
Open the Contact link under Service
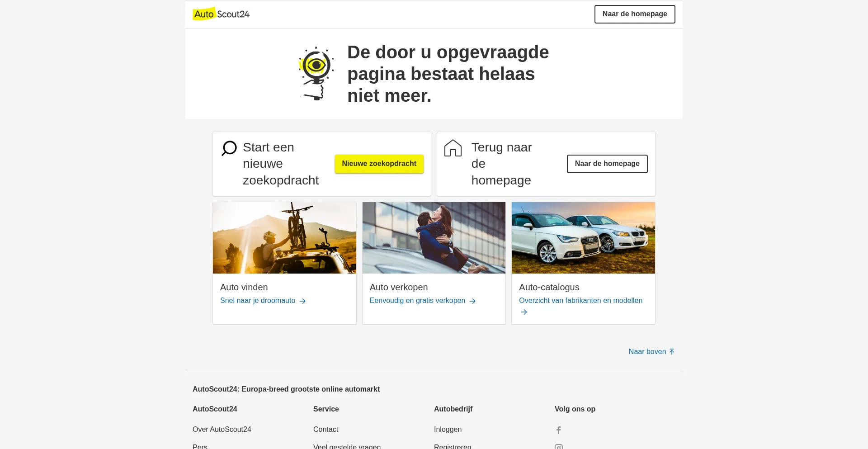[325, 430]
